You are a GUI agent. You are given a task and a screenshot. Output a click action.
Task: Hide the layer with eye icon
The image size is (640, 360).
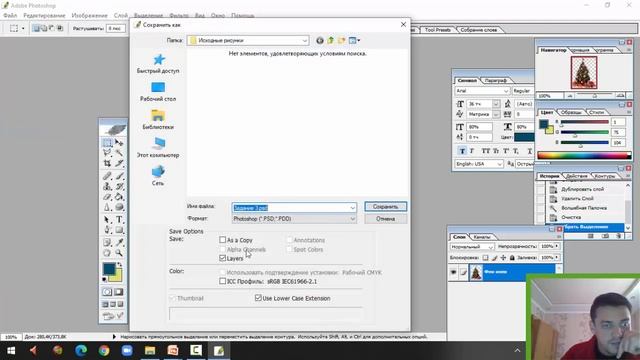coord(453,272)
